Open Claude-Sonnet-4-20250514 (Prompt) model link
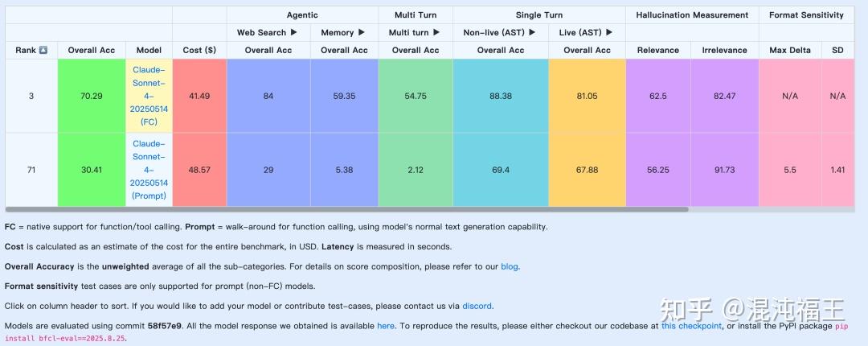The height and width of the screenshot is (346, 868). (149, 170)
